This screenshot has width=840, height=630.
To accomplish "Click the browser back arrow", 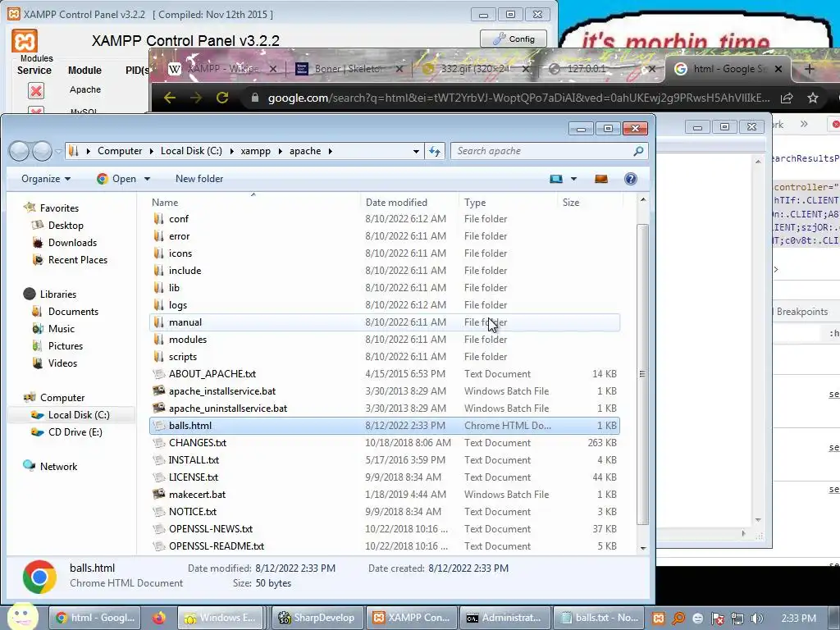I will tap(170, 98).
